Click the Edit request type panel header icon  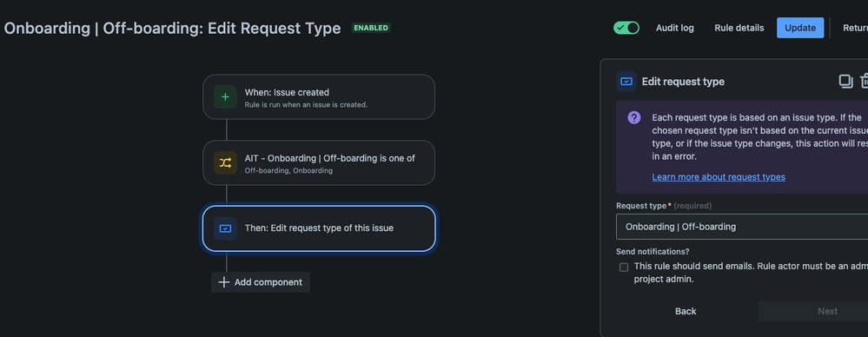tap(626, 82)
